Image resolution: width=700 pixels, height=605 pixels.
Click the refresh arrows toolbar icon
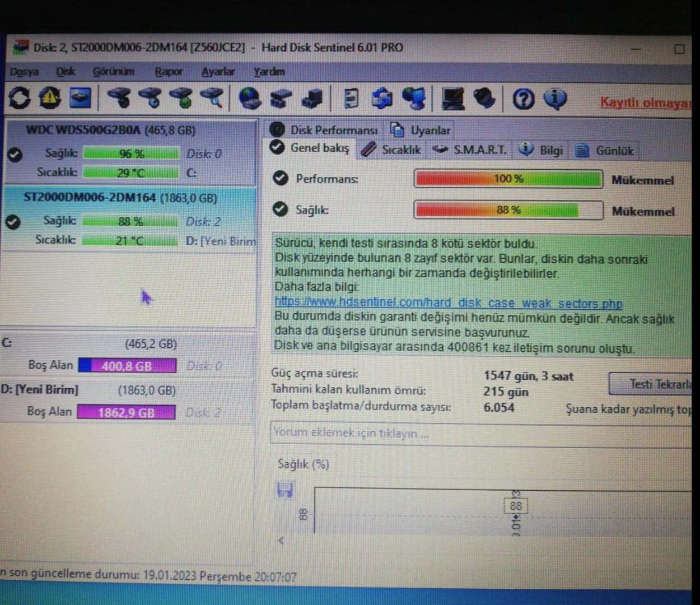(20, 98)
